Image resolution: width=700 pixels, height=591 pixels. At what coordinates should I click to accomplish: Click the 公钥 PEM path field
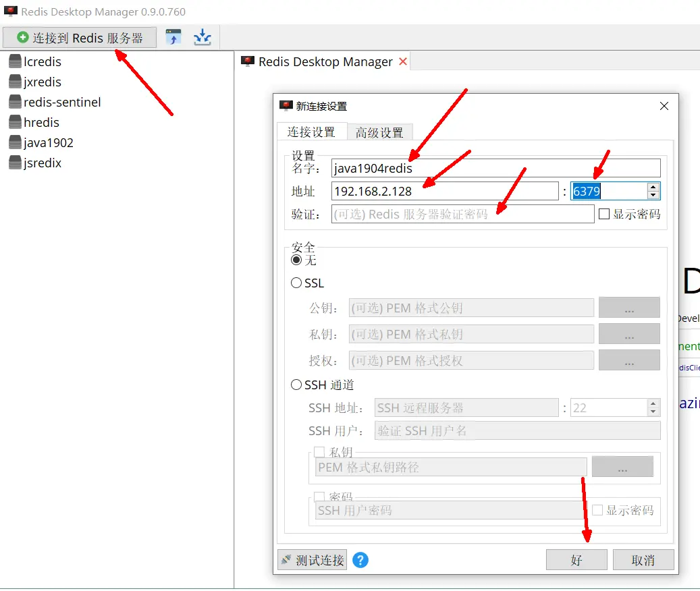point(471,308)
